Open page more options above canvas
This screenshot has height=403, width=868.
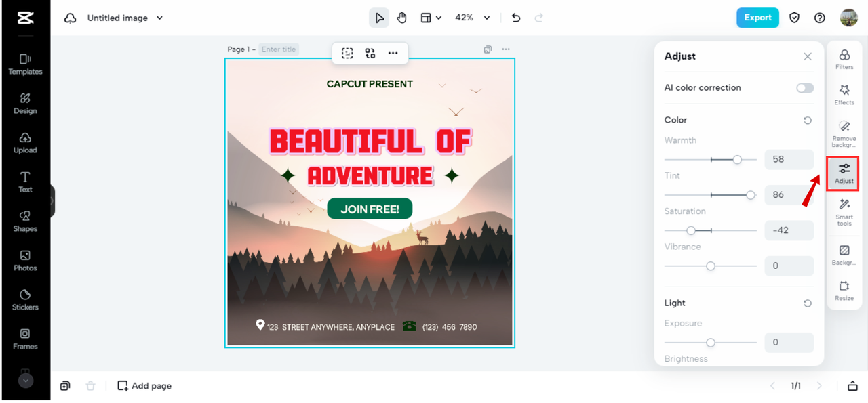[506, 49]
